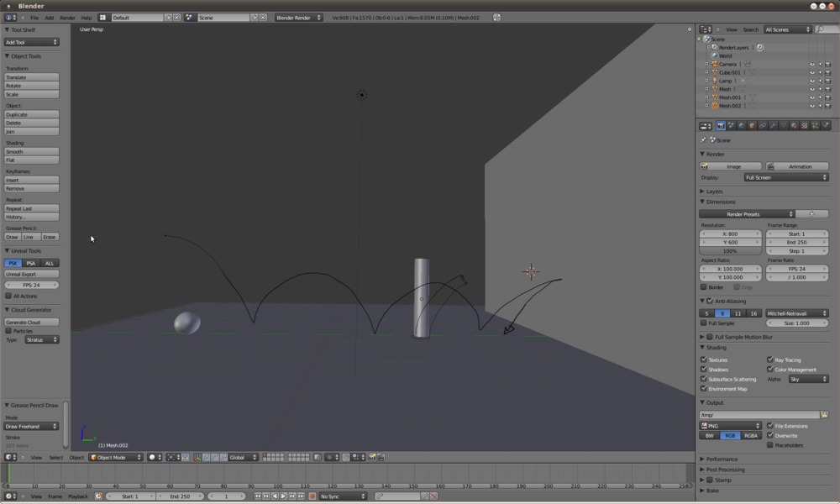Toggle the Overwrite checkbox
Image resolution: width=840 pixels, height=504 pixels.
tap(769, 435)
